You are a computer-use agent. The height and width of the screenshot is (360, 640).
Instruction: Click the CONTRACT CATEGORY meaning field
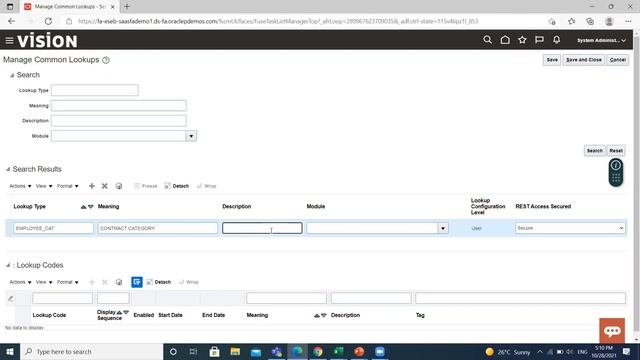click(x=158, y=228)
